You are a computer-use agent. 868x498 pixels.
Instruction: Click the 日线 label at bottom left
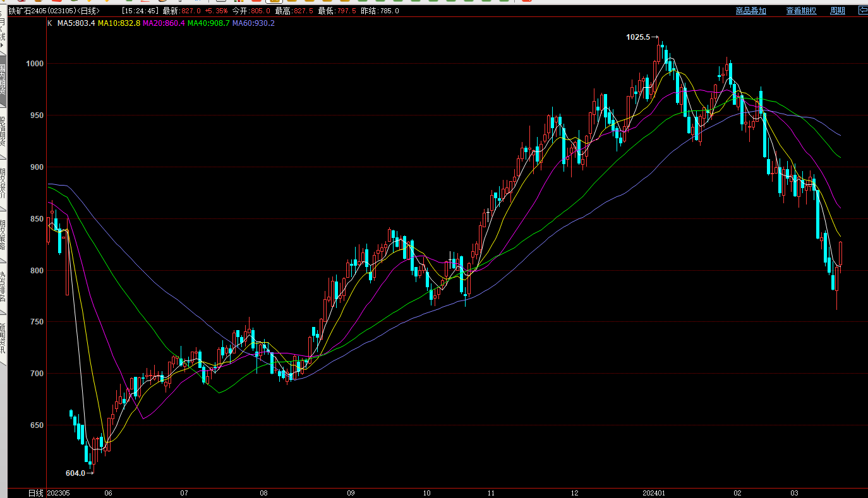tap(37, 493)
